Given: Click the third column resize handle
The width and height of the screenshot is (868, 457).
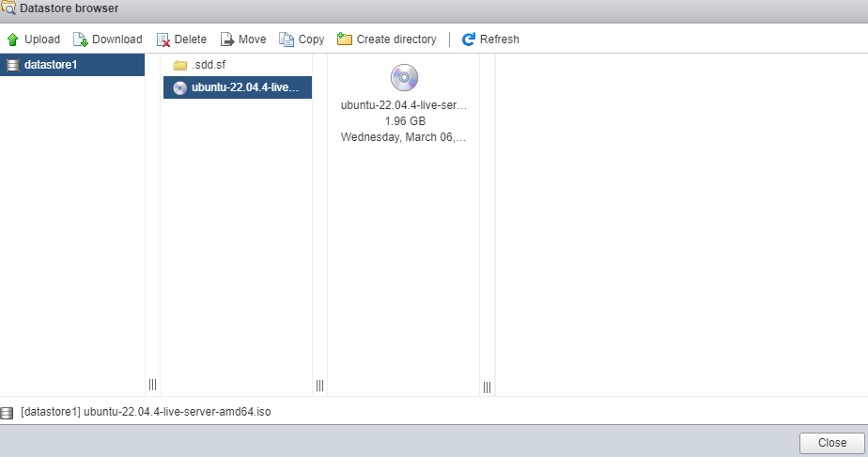Looking at the screenshot, I should 487,386.
